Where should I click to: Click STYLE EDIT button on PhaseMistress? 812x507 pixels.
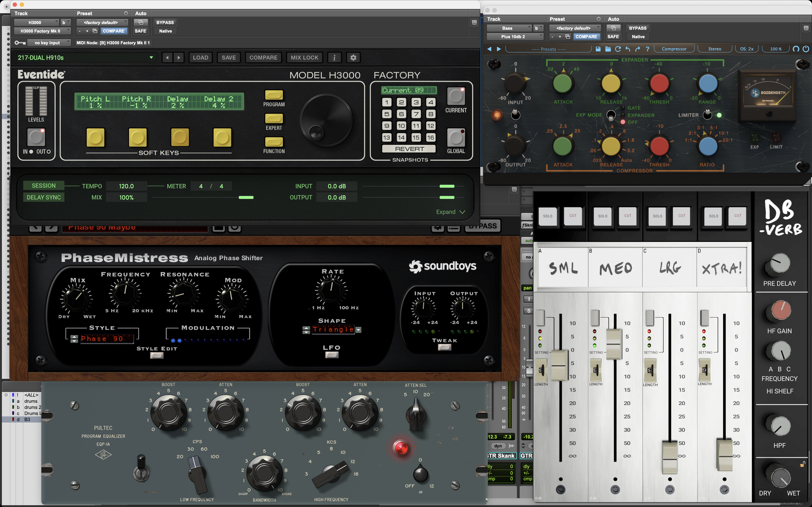point(157,356)
